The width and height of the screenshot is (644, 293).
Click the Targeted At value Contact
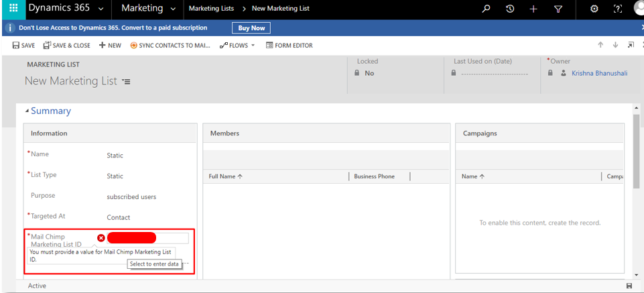[119, 217]
